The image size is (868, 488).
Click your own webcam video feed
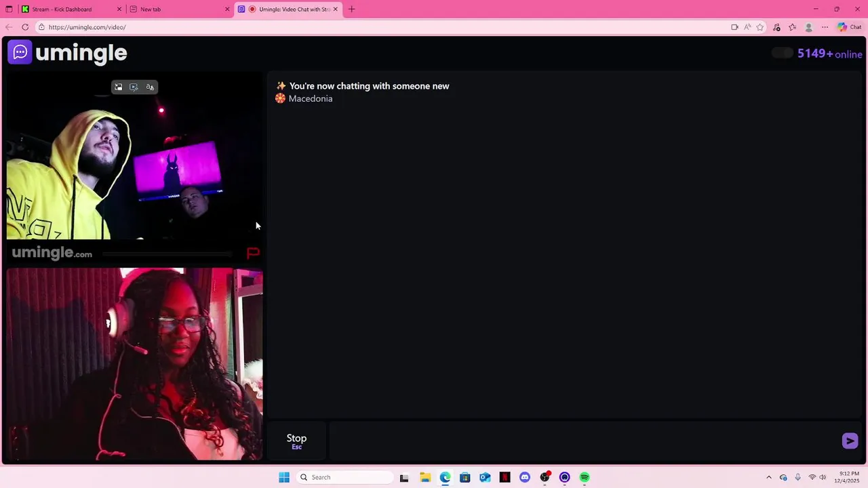tap(134, 364)
